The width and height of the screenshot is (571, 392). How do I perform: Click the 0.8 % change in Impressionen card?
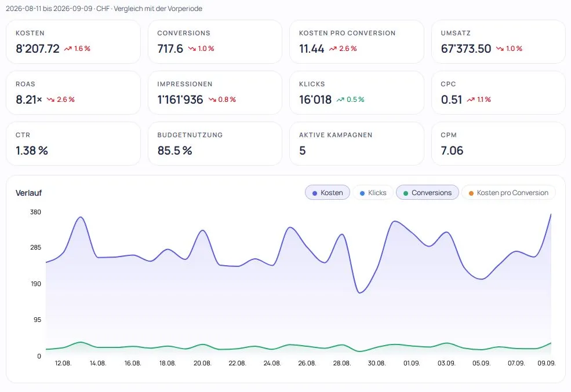pyautogui.click(x=227, y=100)
